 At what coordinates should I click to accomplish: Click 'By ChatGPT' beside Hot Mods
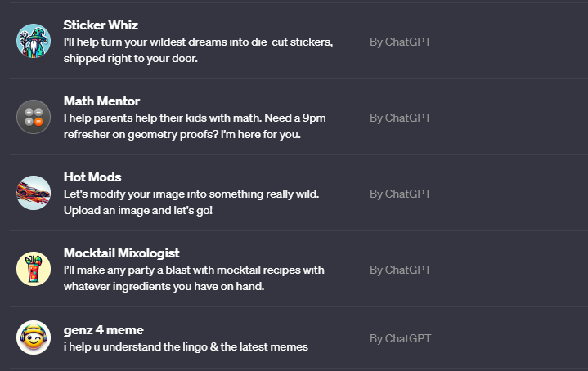click(x=400, y=194)
